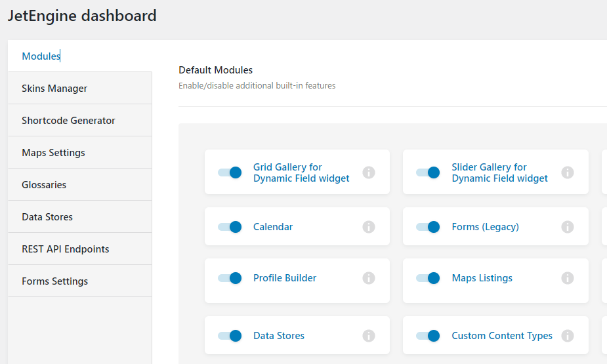
Task: Click Slider Gallery for Dynamic Field label
Action: tap(500, 172)
